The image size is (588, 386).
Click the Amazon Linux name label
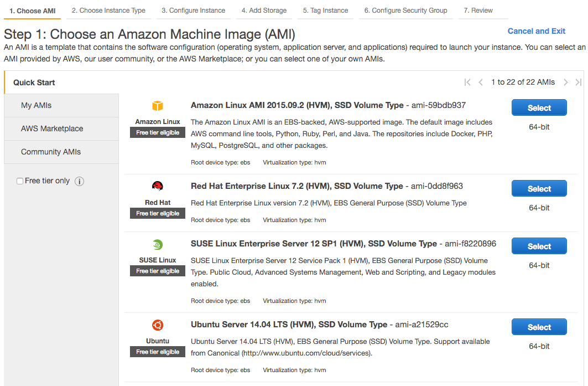pos(158,122)
